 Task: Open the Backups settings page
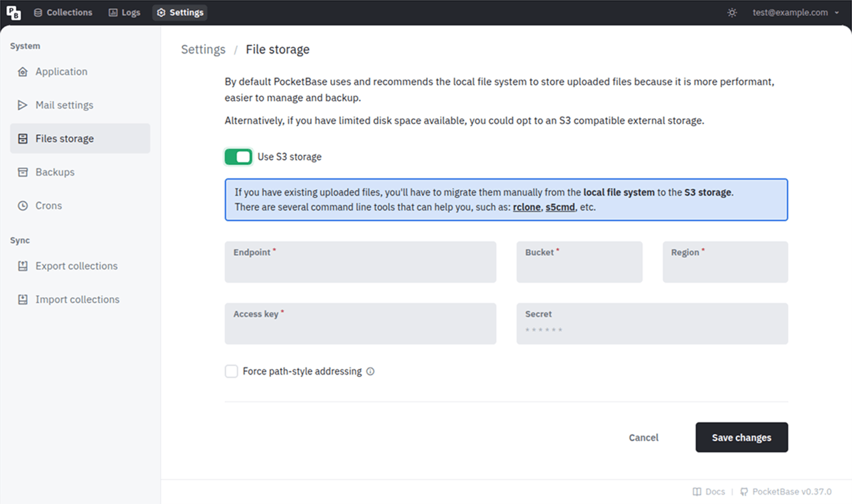click(80, 172)
